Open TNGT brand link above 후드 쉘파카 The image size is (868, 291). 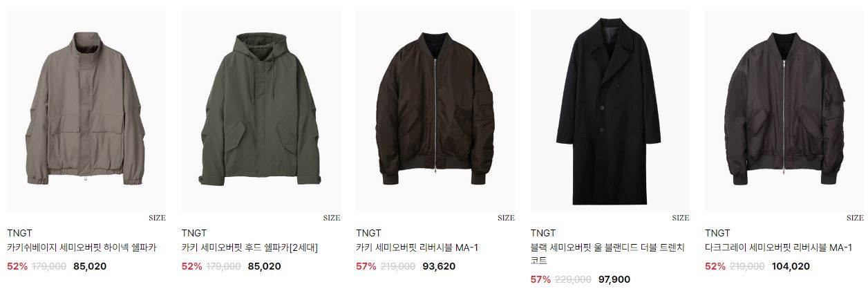click(x=194, y=233)
